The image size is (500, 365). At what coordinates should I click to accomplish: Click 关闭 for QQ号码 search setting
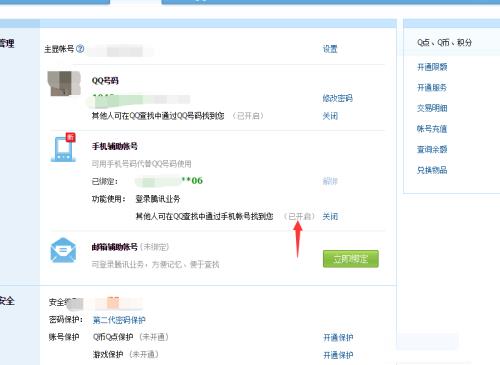click(330, 116)
